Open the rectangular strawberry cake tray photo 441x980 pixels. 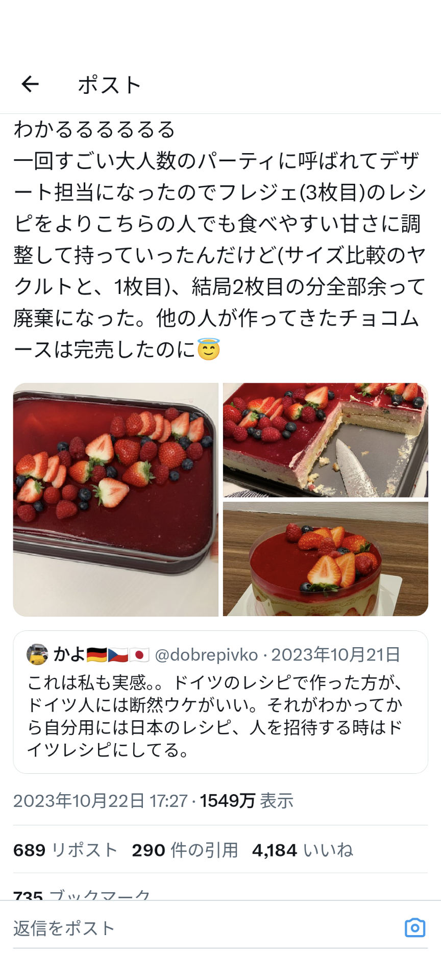click(116, 500)
